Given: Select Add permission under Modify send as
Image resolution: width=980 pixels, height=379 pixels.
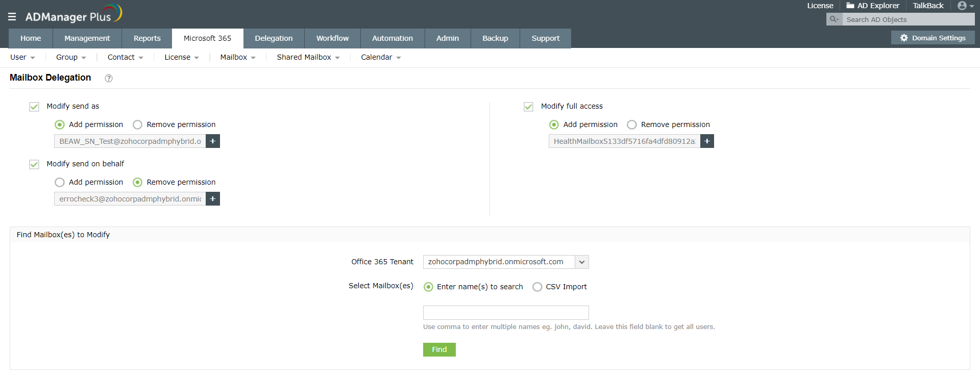Looking at the screenshot, I should 60,124.
